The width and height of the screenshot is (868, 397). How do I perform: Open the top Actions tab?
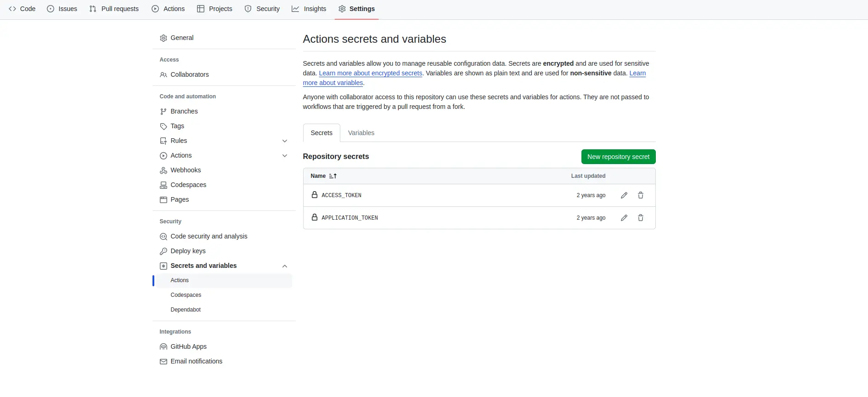(x=168, y=9)
